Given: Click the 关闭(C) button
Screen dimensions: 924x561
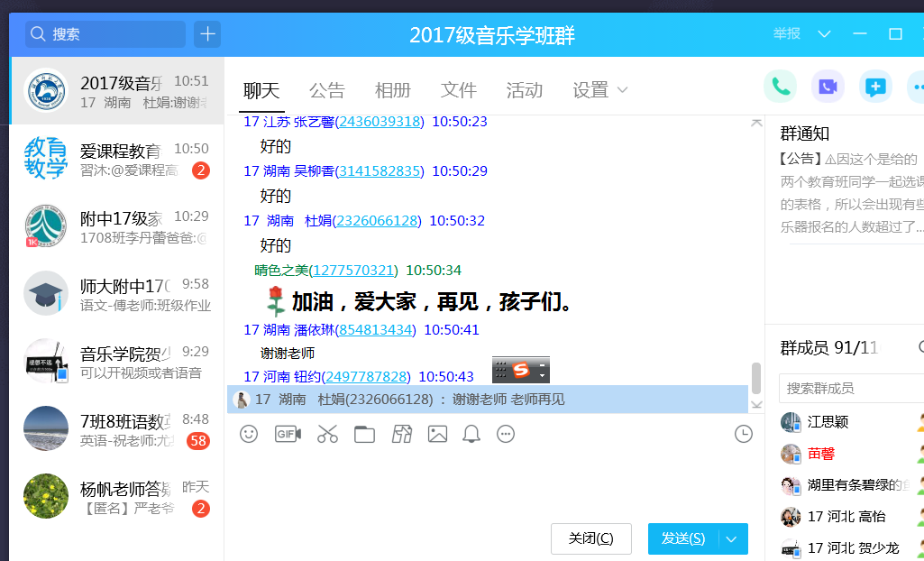Looking at the screenshot, I should (590, 539).
